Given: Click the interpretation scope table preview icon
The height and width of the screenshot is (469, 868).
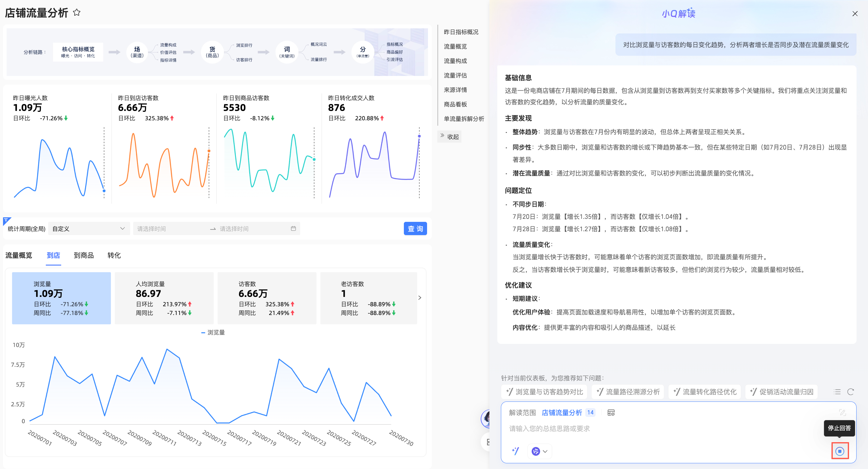Looking at the screenshot, I should pos(611,412).
